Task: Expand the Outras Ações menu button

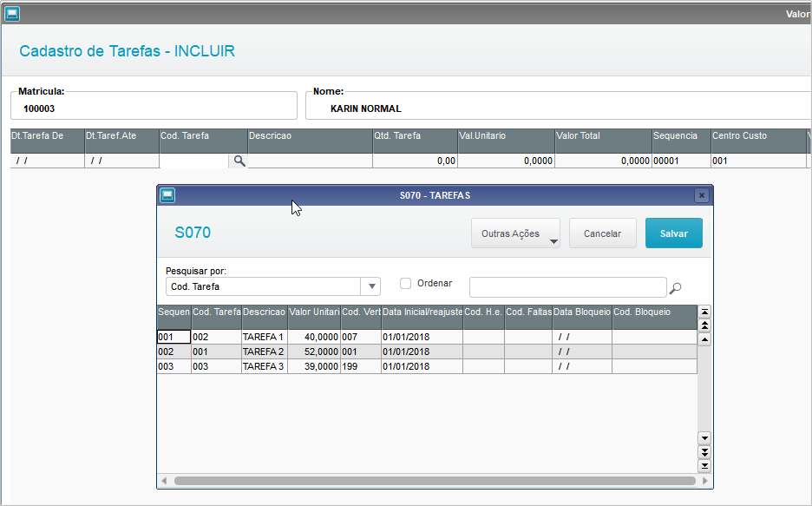Action: tap(515, 233)
